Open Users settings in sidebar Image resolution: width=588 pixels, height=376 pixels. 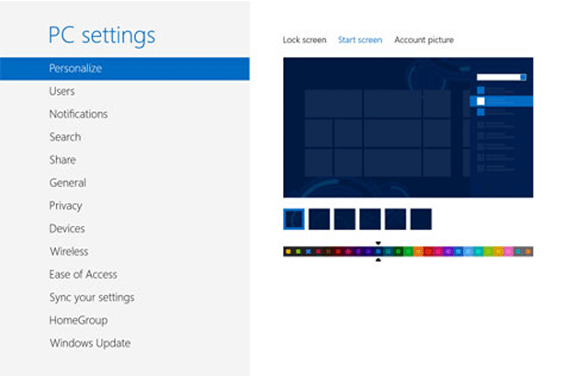pyautogui.click(x=62, y=91)
